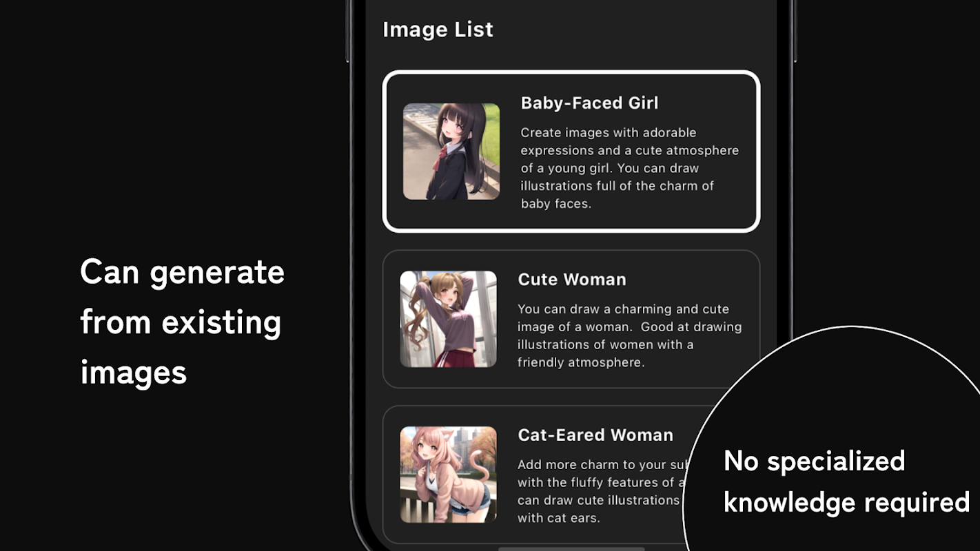Click the phone's right side power button
This screenshot has height=551, width=980.
point(795,31)
